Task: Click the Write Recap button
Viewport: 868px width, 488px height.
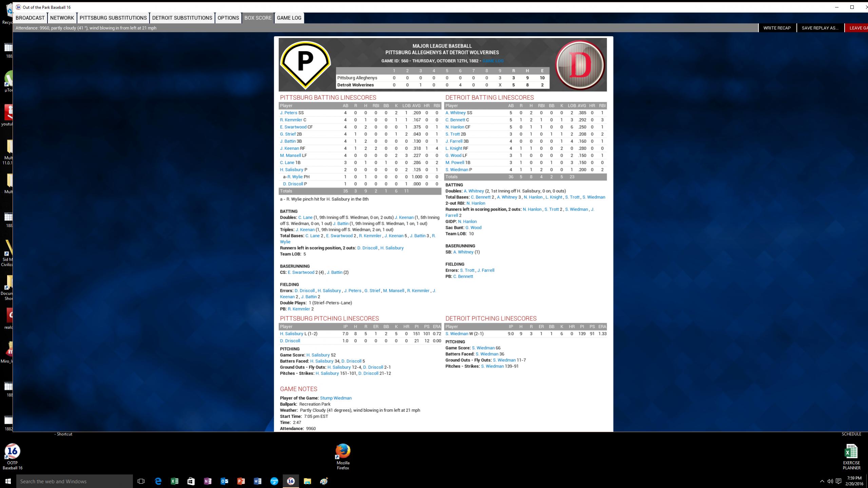Action: pos(777,28)
